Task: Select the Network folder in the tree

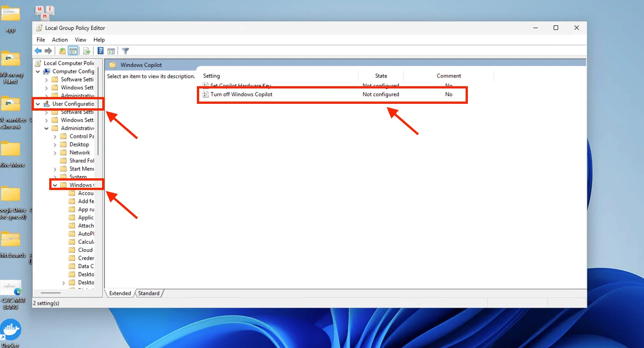Action: pos(79,152)
